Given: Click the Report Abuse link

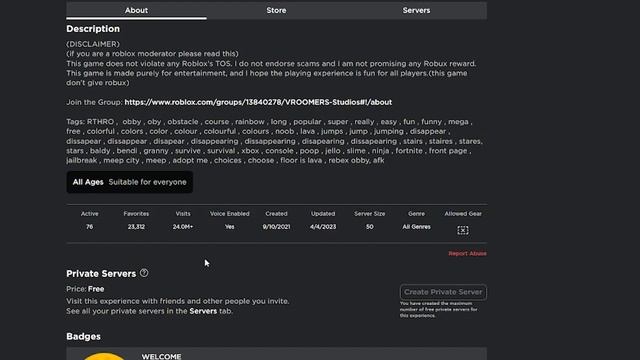Looking at the screenshot, I should tap(467, 253).
